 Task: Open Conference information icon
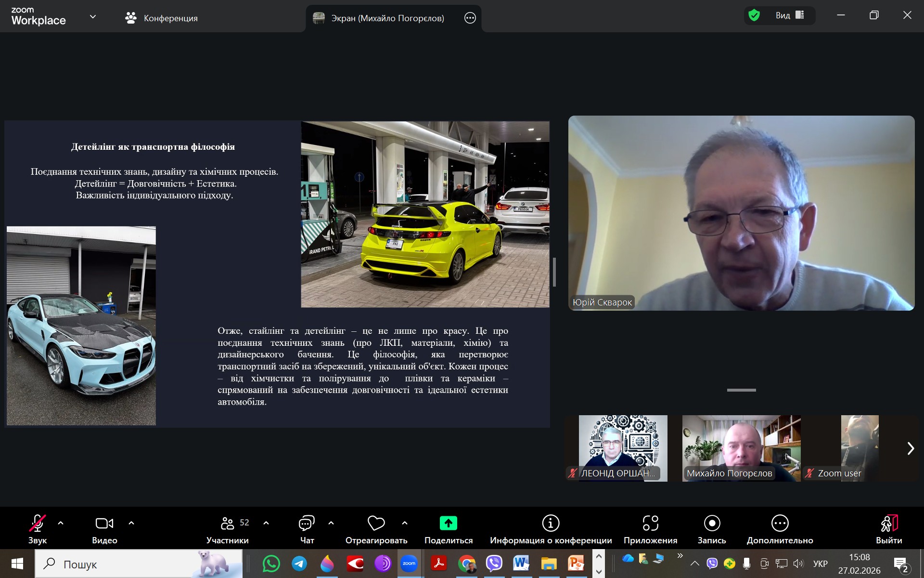coord(551,523)
